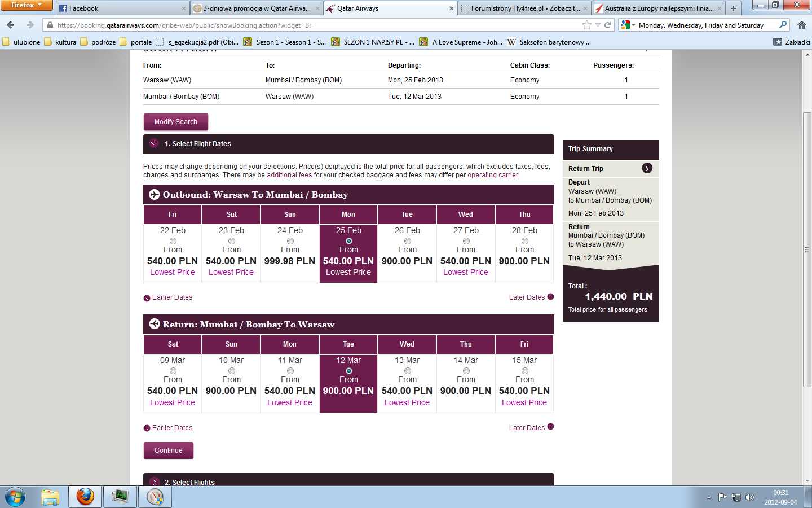Screen dimensions: 812x508
Task: Click the Return Trip currency icon
Action: click(647, 168)
